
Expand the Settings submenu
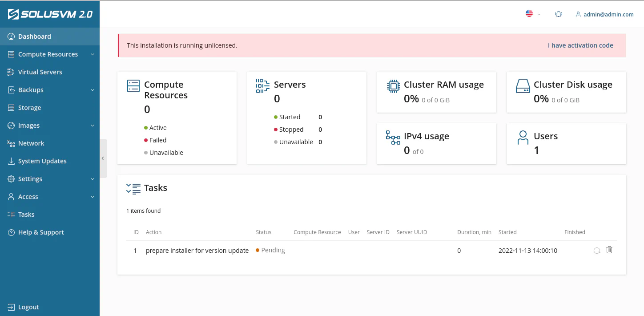point(31,178)
